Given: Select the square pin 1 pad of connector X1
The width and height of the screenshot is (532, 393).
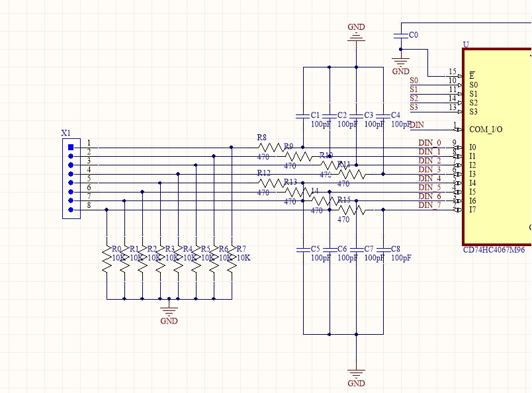Looking at the screenshot, I should [71, 148].
